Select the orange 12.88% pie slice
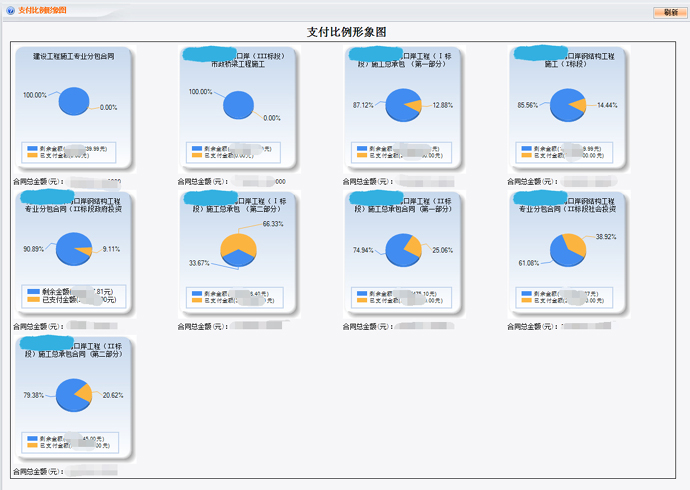The image size is (690, 490). (413, 103)
